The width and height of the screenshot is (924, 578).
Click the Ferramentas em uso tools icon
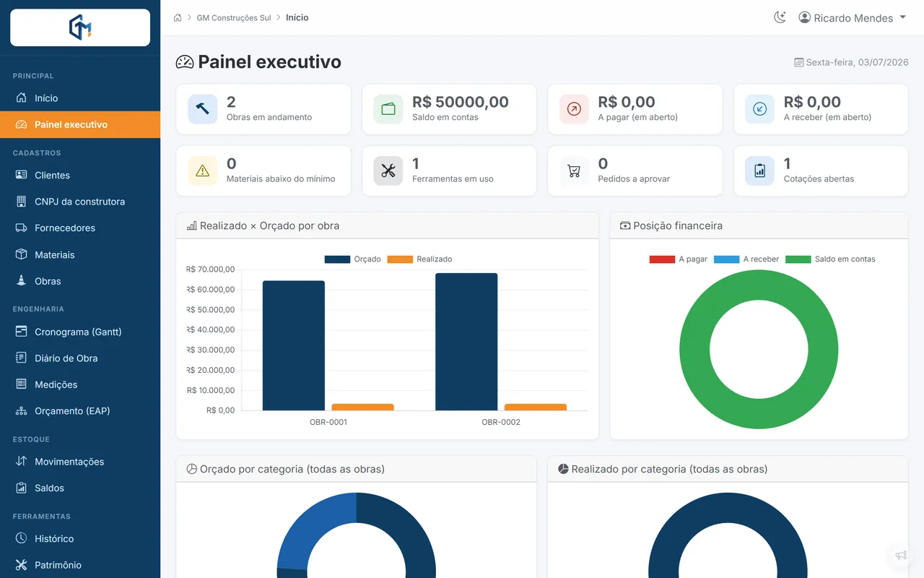click(388, 171)
